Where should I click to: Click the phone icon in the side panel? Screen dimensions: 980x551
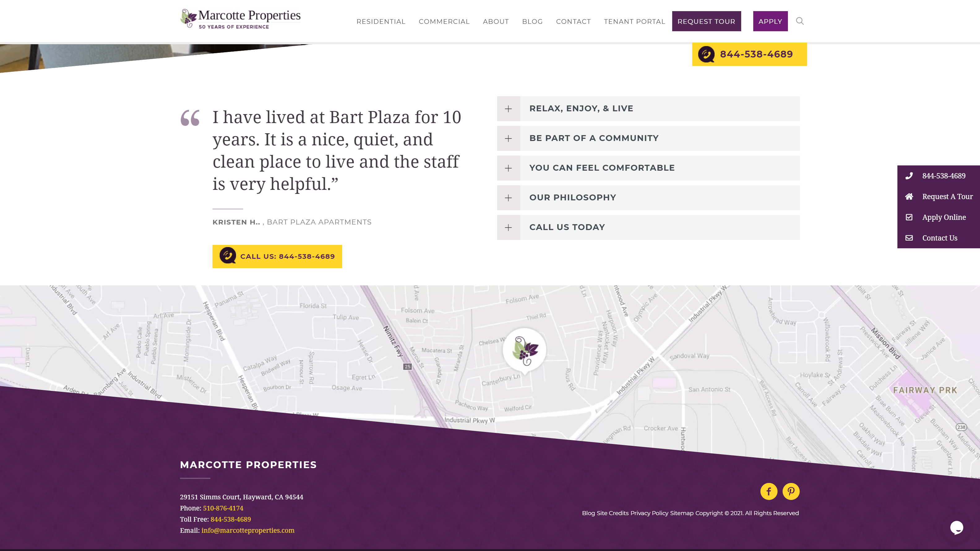tap(909, 176)
